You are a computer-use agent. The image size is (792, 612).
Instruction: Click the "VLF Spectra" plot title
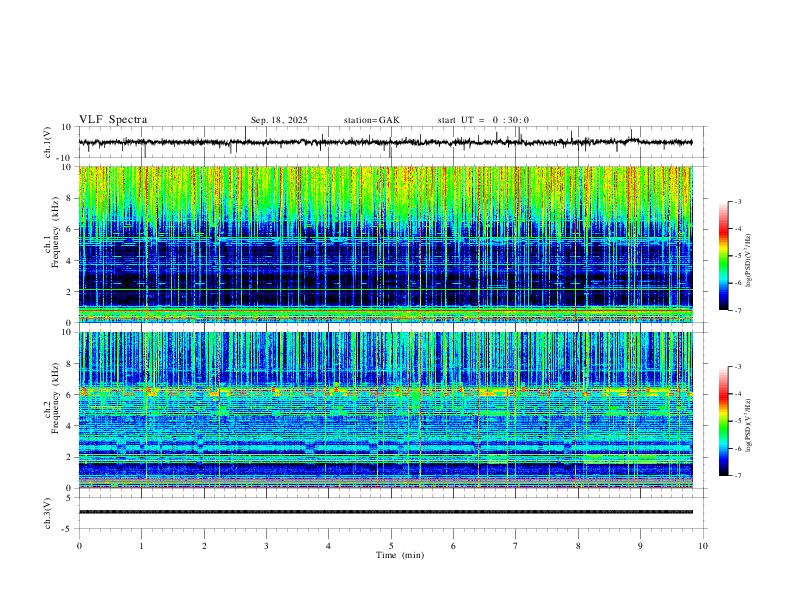click(x=113, y=120)
